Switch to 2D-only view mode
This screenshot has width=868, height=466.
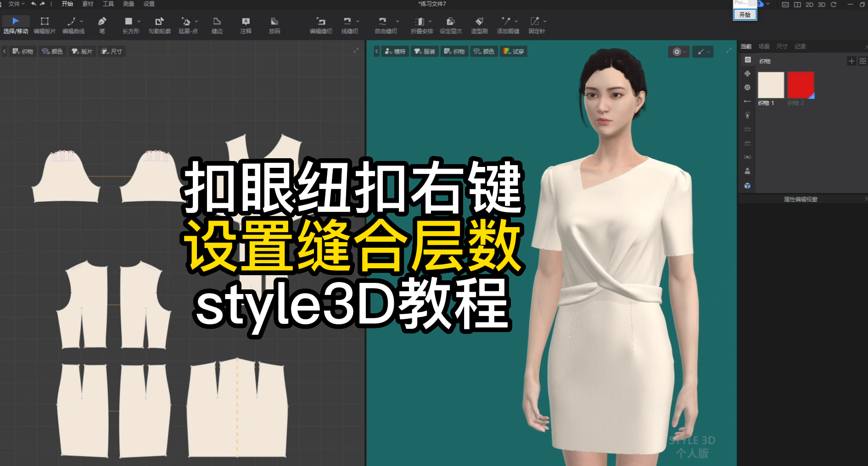click(x=810, y=4)
